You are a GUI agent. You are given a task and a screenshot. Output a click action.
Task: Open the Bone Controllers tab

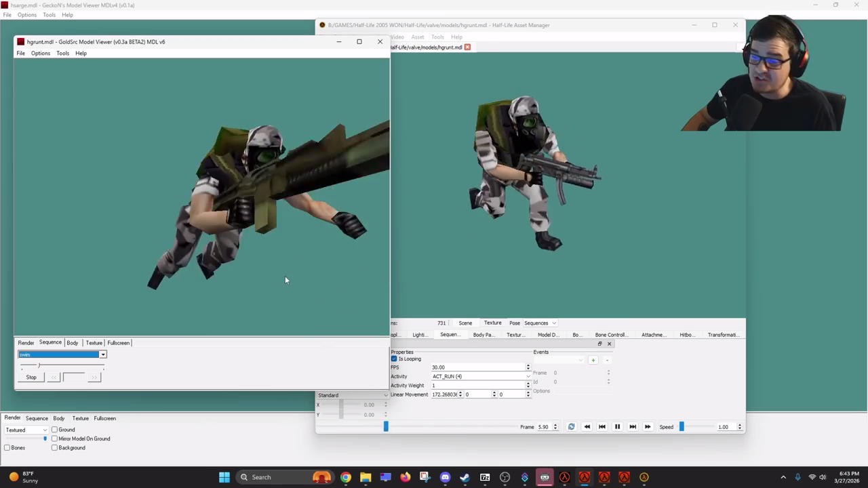610,335
